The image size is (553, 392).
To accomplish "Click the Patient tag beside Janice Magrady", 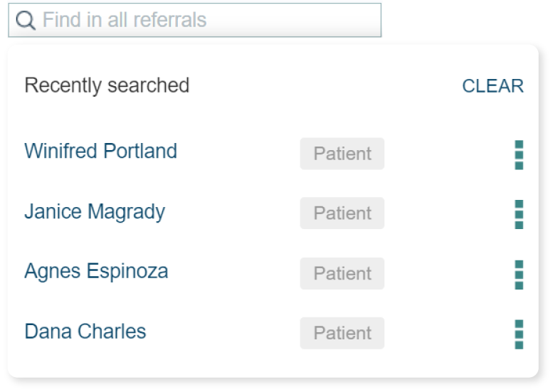I will point(342,213).
